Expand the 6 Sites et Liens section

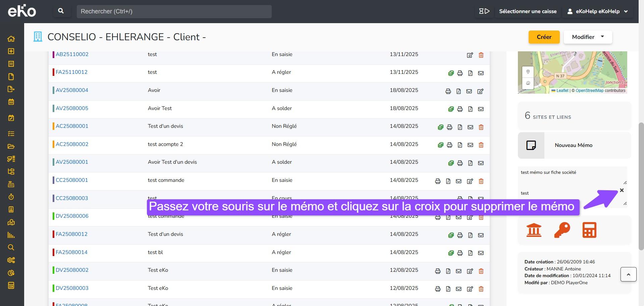click(x=574, y=116)
